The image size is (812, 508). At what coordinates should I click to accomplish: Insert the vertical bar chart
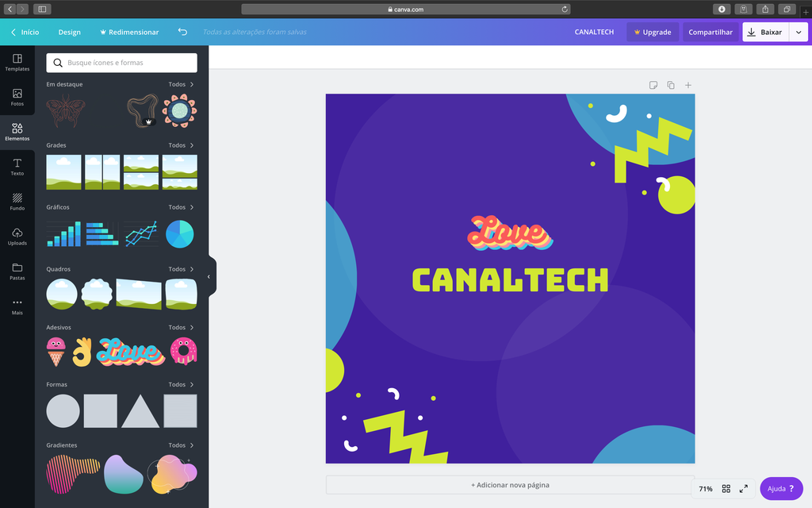tap(63, 234)
